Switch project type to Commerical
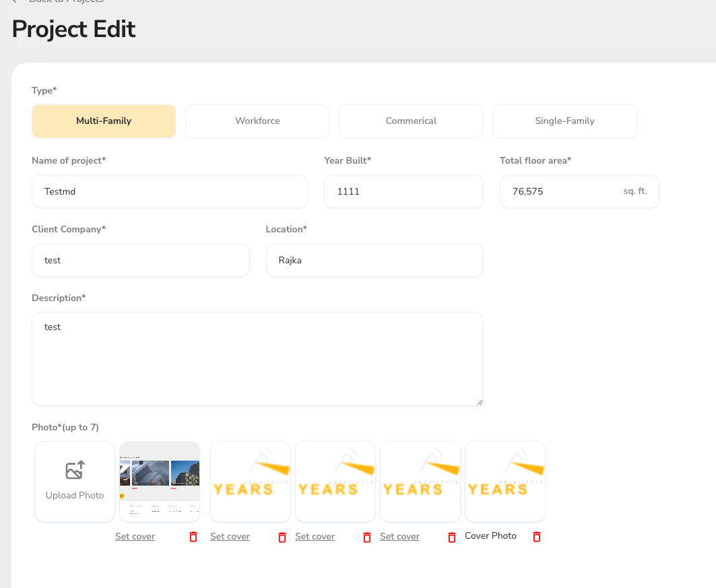This screenshot has height=588, width=716. click(411, 121)
